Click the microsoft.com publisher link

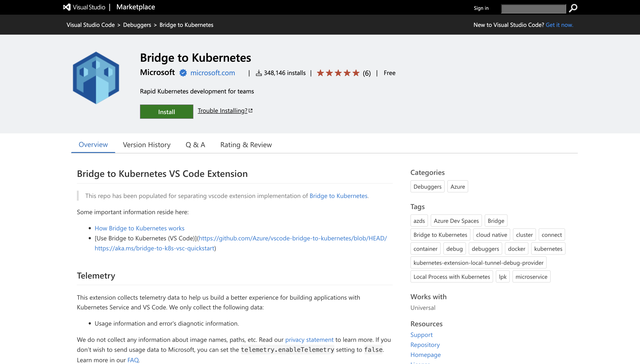[x=213, y=72]
